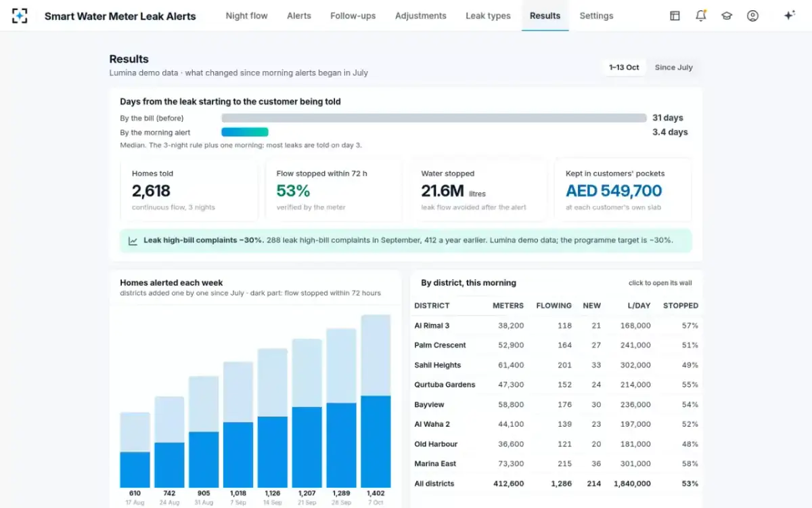Screen dimensions: 812x508
Task: Open the layout panel icon
Action: tap(675, 16)
